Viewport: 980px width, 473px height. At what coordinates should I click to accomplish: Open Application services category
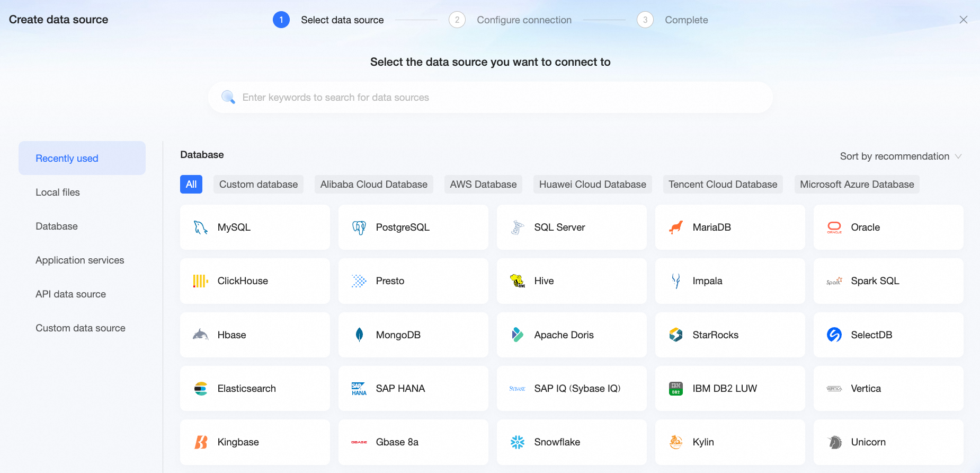pyautogui.click(x=82, y=260)
